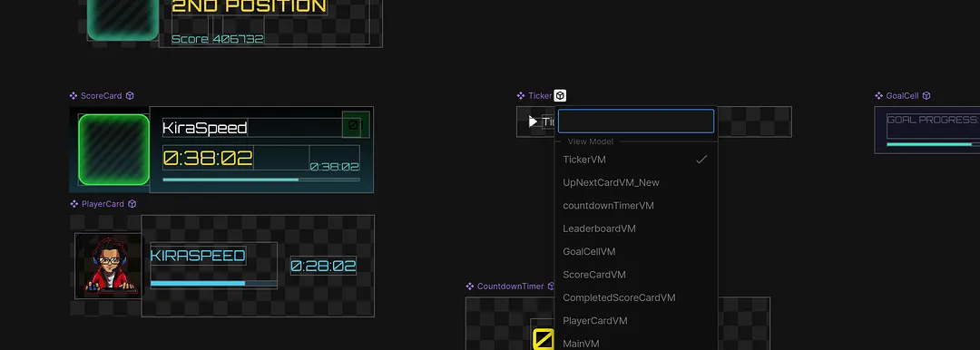Choose GoalCellVM view model
The width and height of the screenshot is (980, 350).
(x=635, y=252)
